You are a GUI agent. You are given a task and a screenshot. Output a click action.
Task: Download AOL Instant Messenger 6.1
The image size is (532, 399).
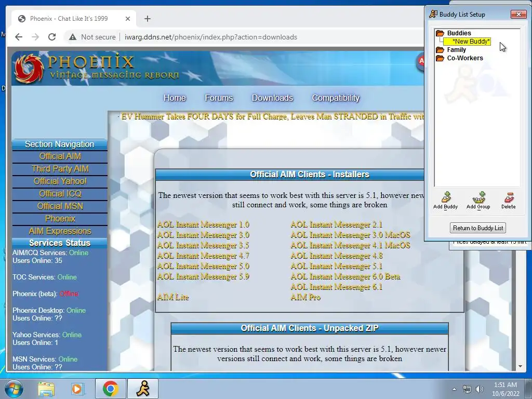(x=337, y=287)
